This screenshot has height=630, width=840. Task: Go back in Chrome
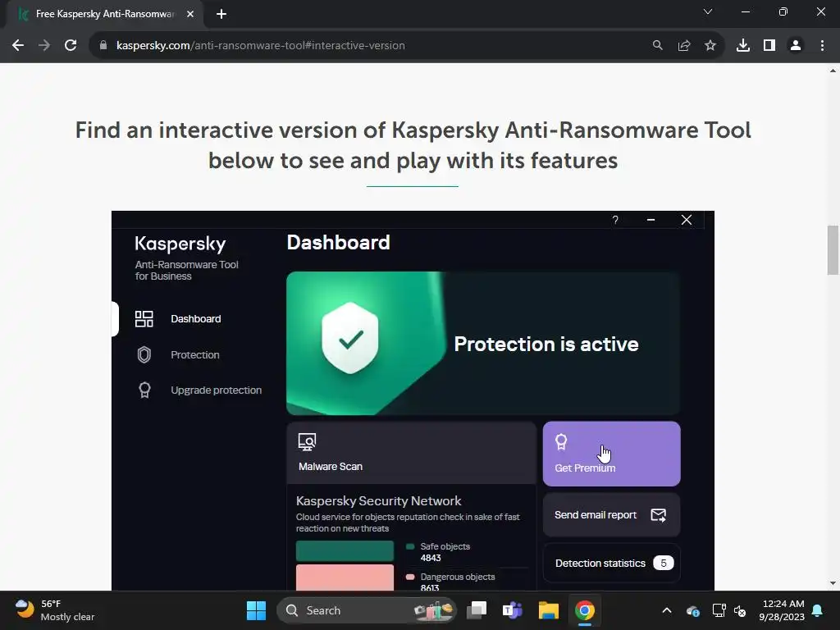tap(18, 46)
